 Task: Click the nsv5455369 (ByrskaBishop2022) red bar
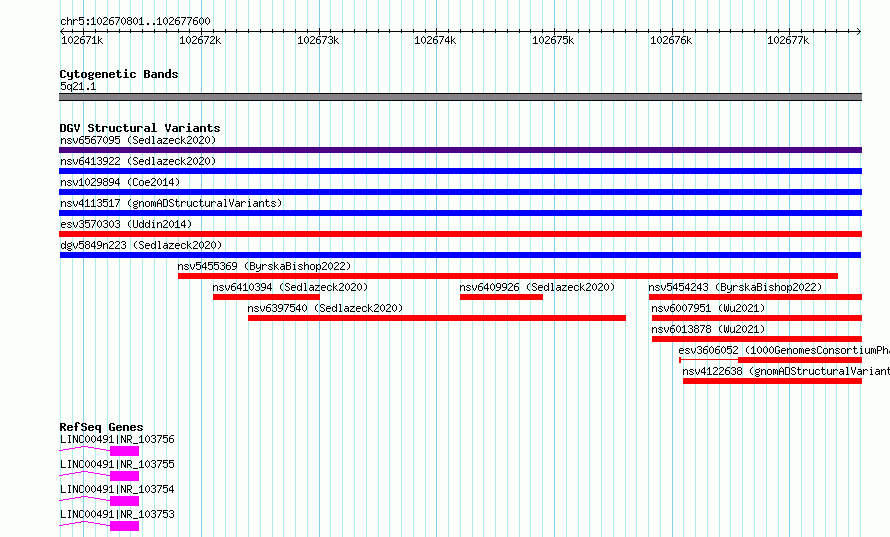click(x=507, y=276)
